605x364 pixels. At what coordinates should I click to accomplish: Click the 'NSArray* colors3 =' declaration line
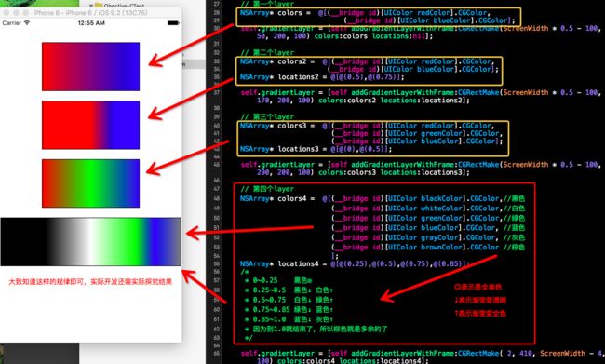click(367, 126)
